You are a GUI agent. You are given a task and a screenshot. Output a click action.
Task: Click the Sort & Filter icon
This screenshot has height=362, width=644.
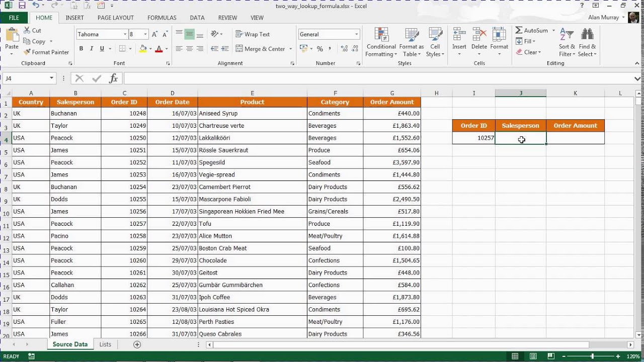point(567,41)
